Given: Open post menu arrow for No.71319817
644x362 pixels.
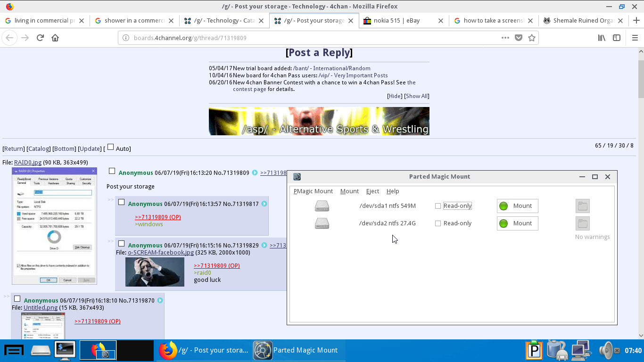Looking at the screenshot, I should pos(264,204).
